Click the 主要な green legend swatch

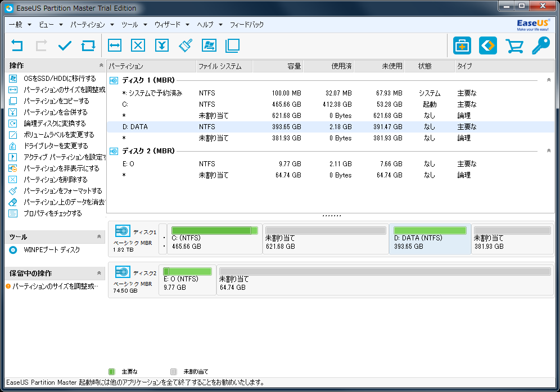coord(111,372)
